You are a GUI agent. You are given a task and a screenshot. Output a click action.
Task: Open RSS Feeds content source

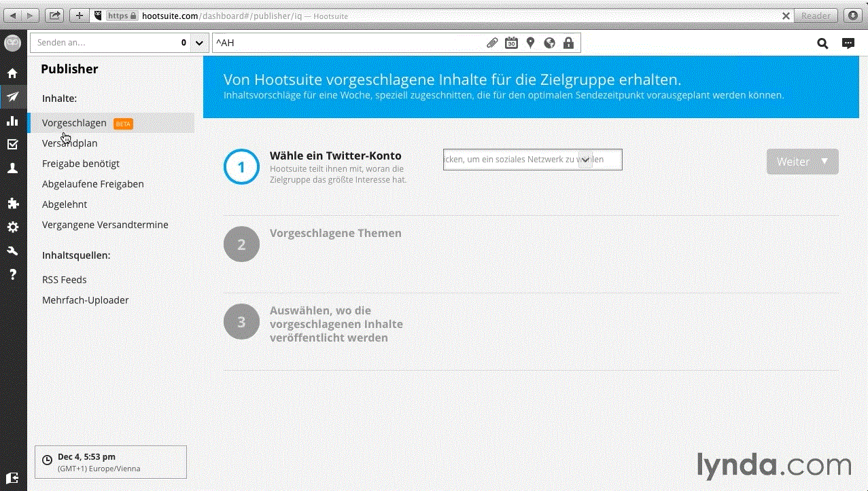pyautogui.click(x=65, y=280)
